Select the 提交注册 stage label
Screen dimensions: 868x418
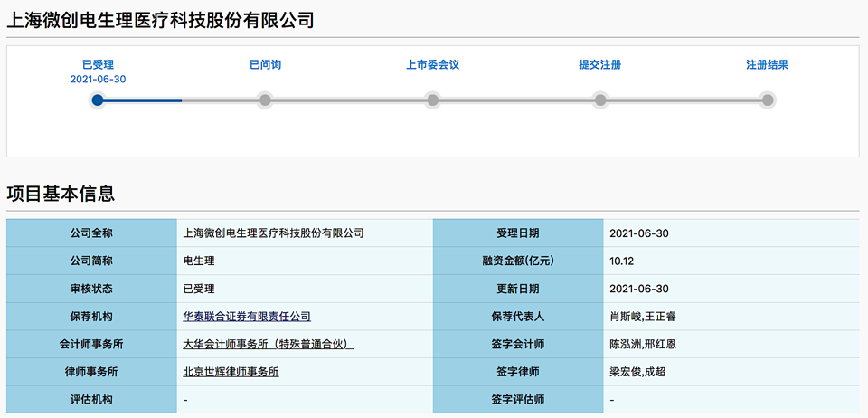click(x=600, y=65)
